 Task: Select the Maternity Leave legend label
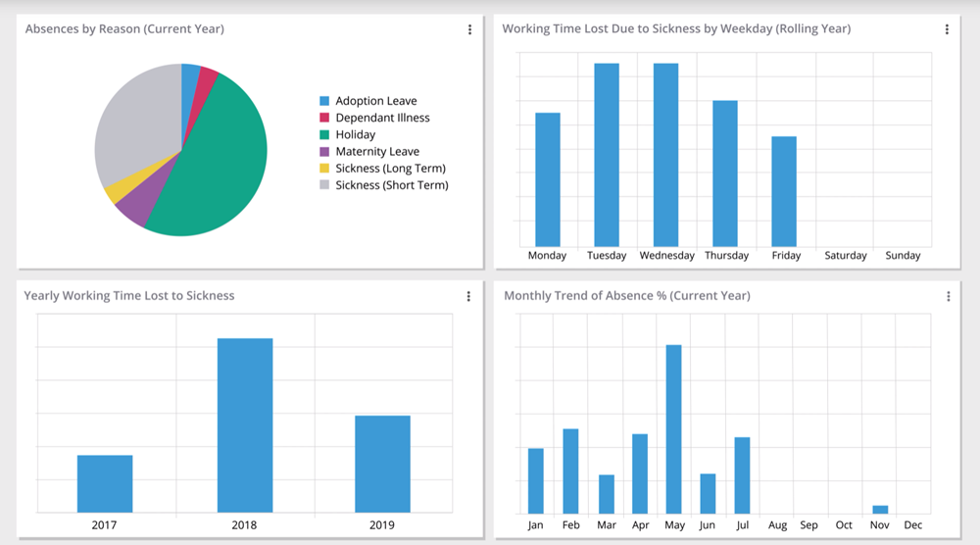[377, 151]
